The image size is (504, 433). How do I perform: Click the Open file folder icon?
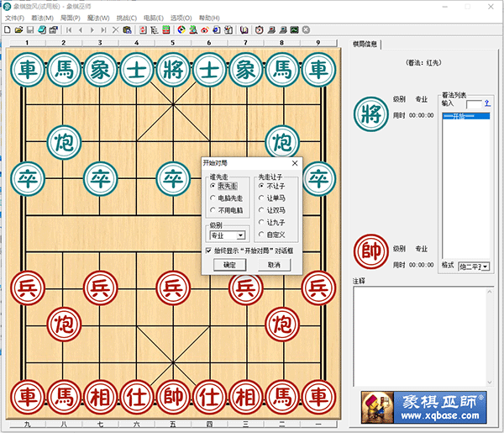coord(18,30)
